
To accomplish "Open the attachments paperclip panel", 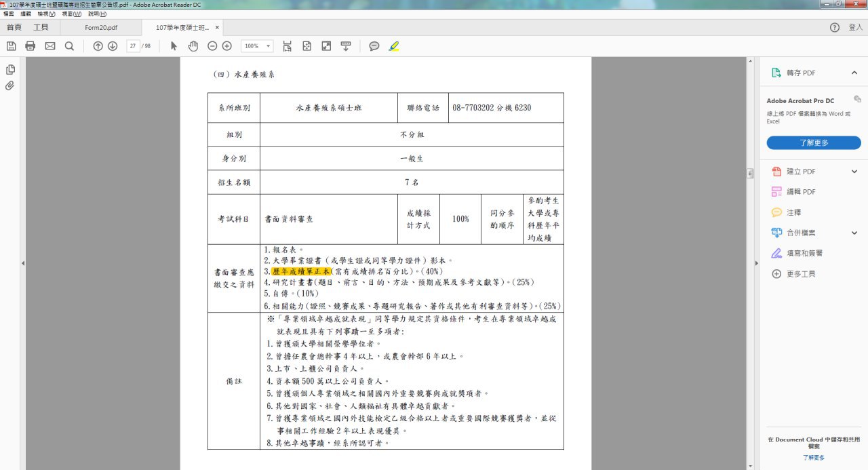I will [10, 86].
